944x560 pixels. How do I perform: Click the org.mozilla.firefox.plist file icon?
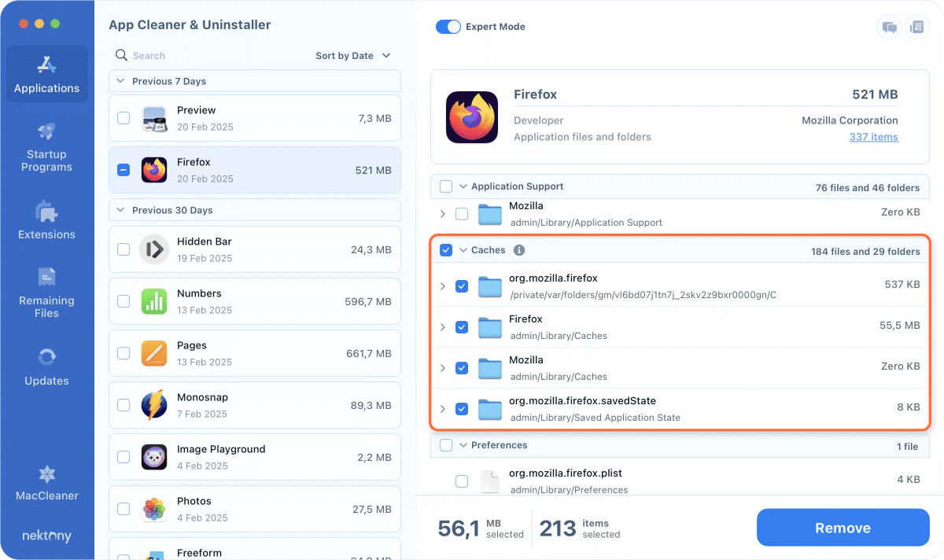coord(490,481)
